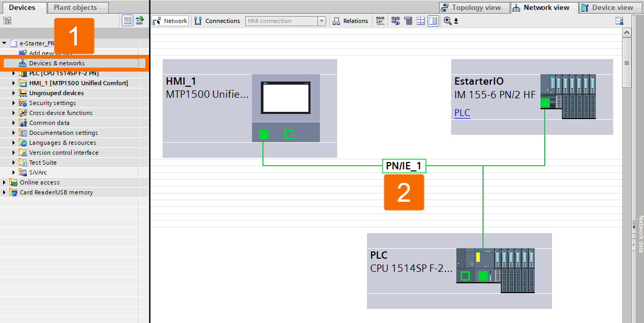Click the Relations toolbar button

coord(351,21)
